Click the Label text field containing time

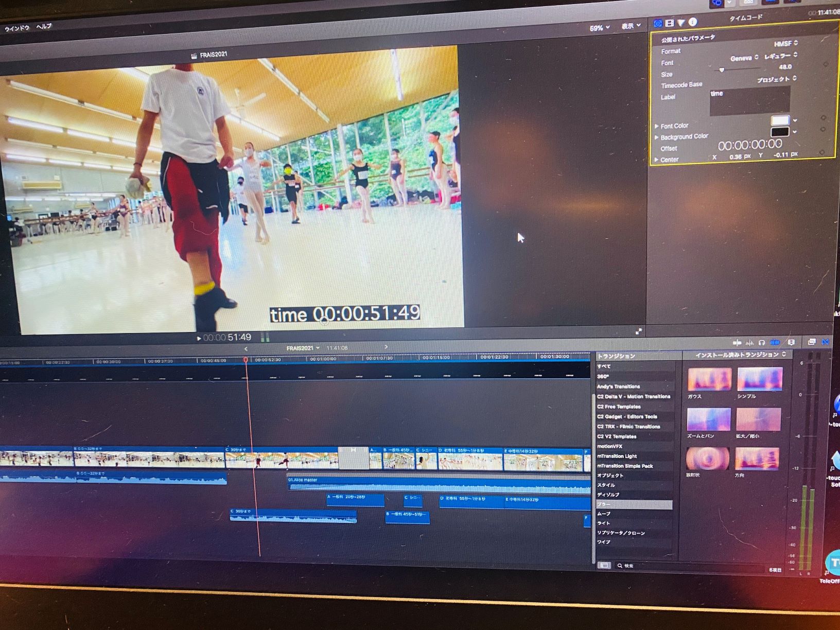tap(749, 100)
